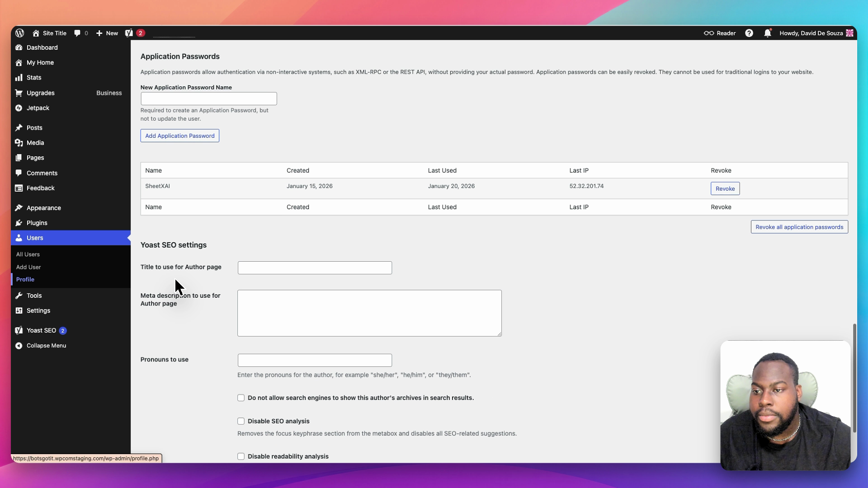The image size is (868, 488).
Task: Click the WordPress logo in admin bar
Action: pyautogui.click(x=19, y=33)
